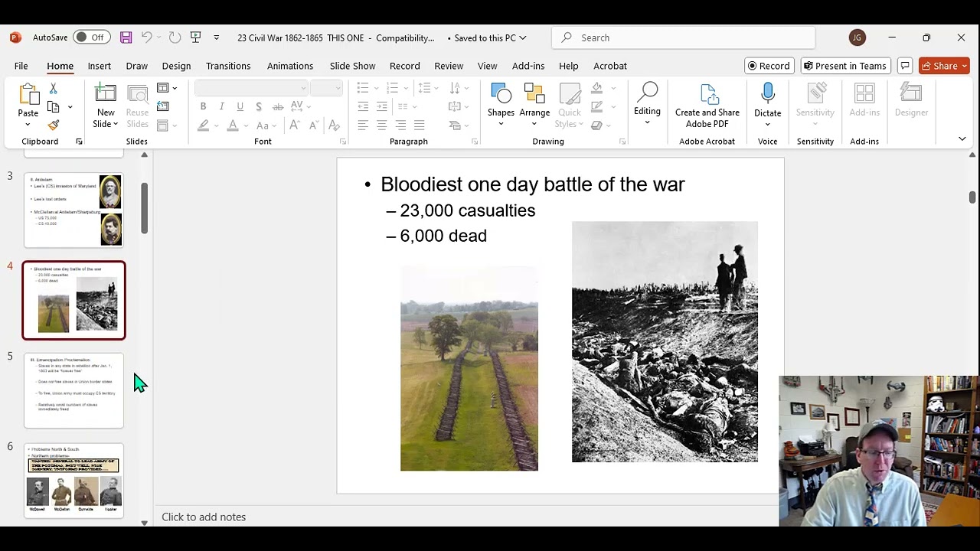Click the Justify alignment icon
Image resolution: width=980 pixels, height=551 pixels.
coord(419,125)
